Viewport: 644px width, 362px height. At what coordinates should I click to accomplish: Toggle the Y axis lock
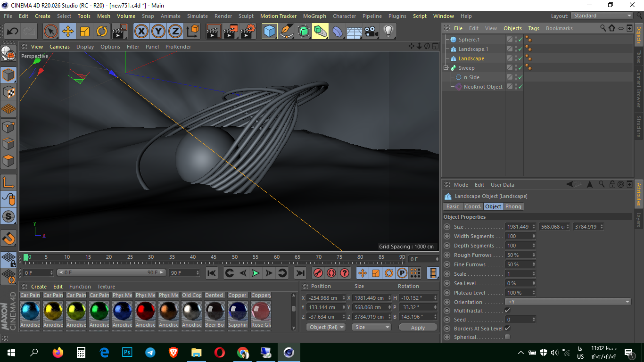point(158,32)
